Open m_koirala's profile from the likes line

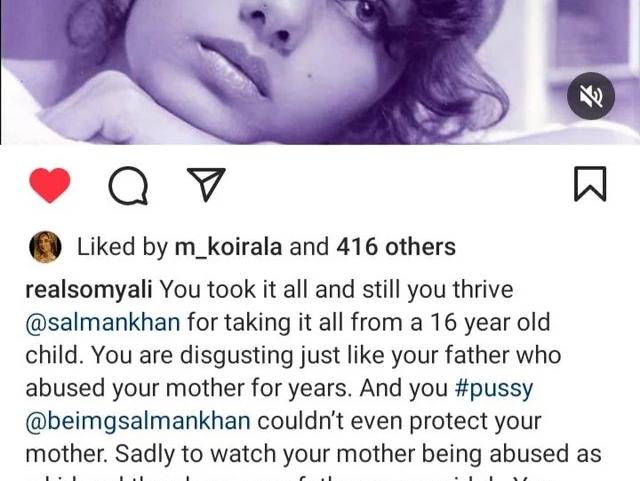[x=229, y=247]
